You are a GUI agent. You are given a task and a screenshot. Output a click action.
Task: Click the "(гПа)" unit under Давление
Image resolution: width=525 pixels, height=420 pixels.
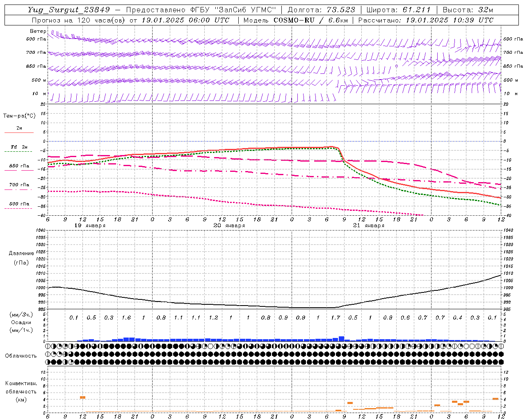pyautogui.click(x=21, y=262)
